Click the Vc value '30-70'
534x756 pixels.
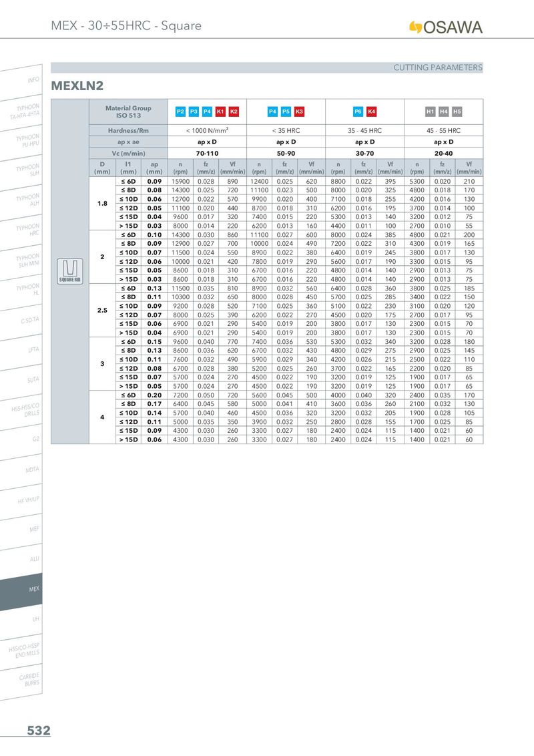(365, 154)
